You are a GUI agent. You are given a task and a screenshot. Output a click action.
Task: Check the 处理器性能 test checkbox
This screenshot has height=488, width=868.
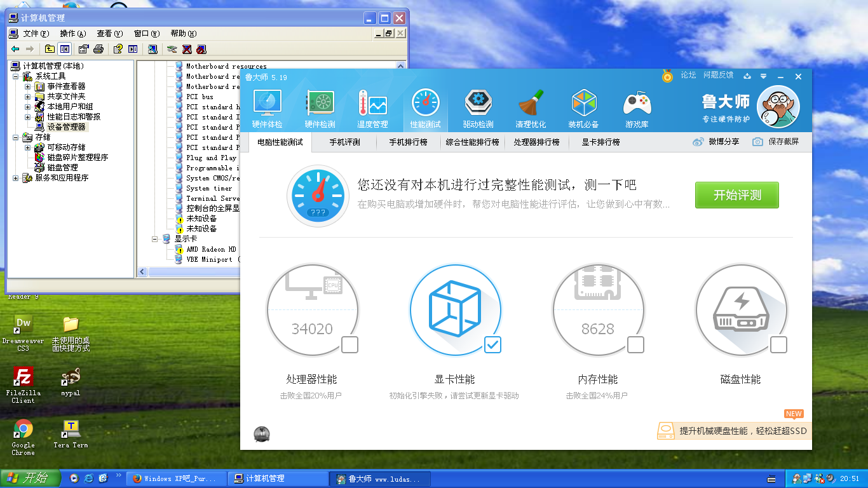(349, 344)
